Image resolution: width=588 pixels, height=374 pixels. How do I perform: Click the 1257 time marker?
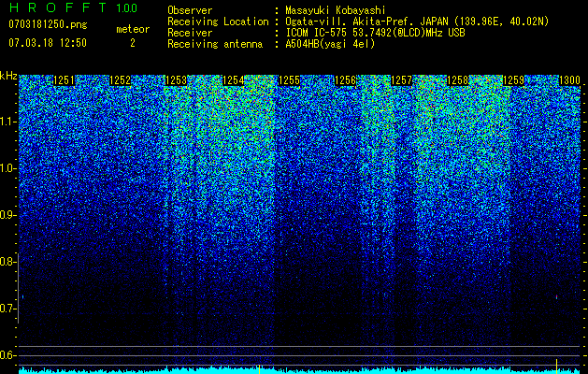[x=402, y=80]
